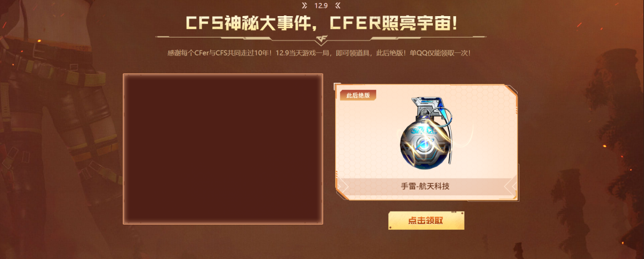This screenshot has height=259, width=644.
Task: Click the double chevron left of 12.9
Action: click(304, 5)
